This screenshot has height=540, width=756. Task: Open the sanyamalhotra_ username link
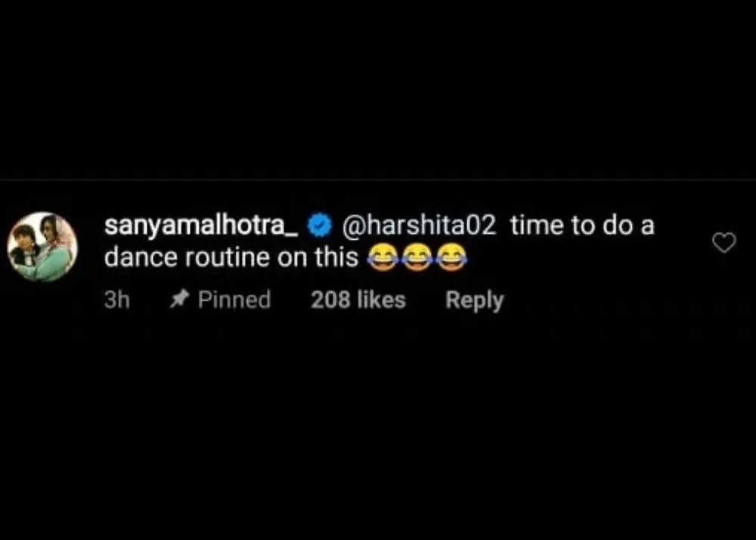pyautogui.click(x=202, y=226)
